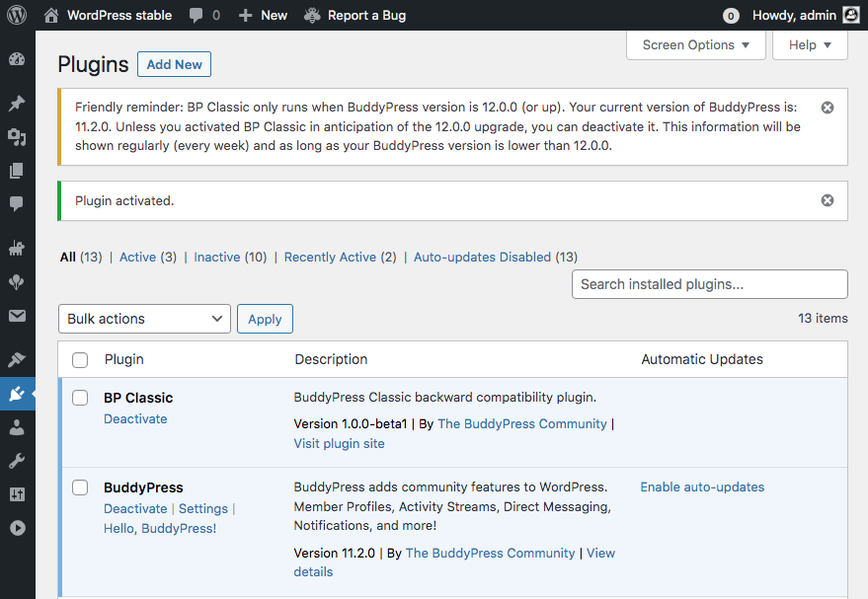
Task: Expand Screen Options panel
Action: (x=696, y=44)
